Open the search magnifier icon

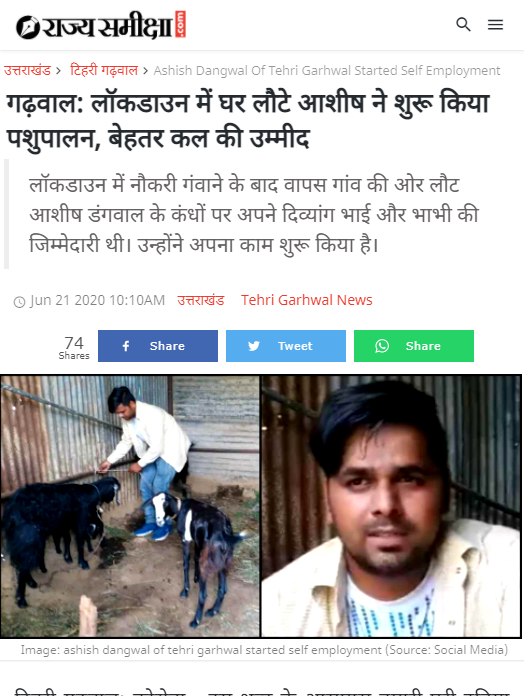click(x=463, y=24)
